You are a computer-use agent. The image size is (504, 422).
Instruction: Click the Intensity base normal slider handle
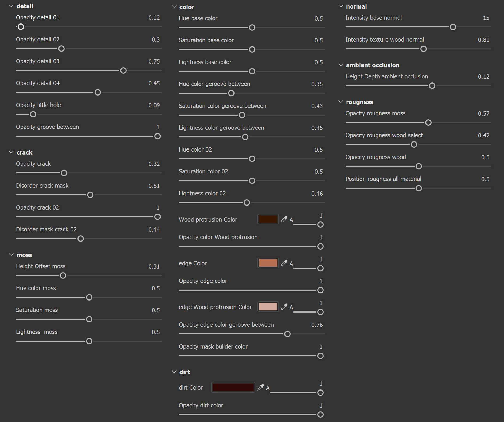pos(453,27)
